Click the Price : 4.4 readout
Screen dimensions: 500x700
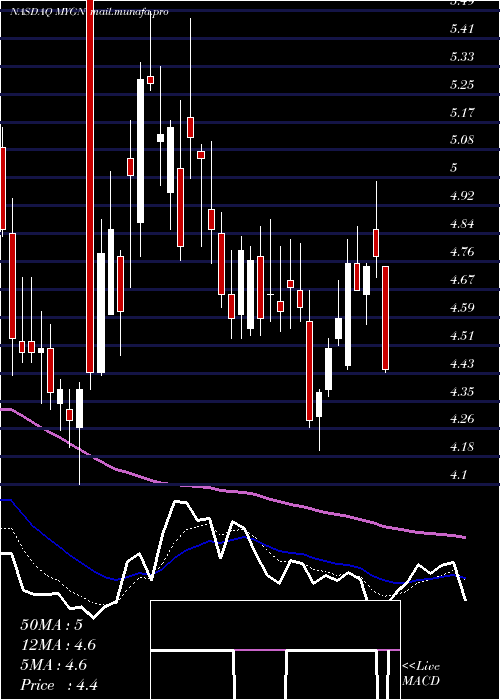tap(59, 685)
